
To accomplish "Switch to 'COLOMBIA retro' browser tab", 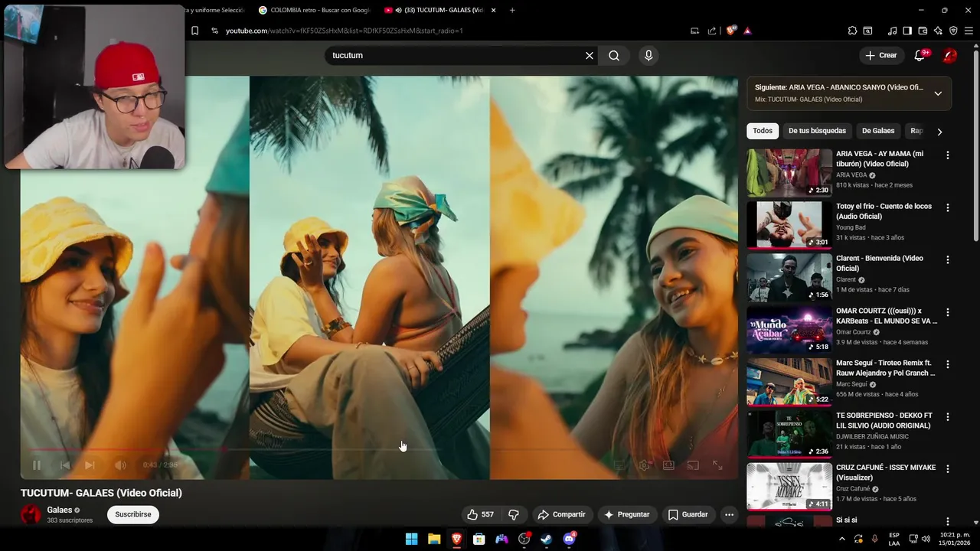I will 314,10.
